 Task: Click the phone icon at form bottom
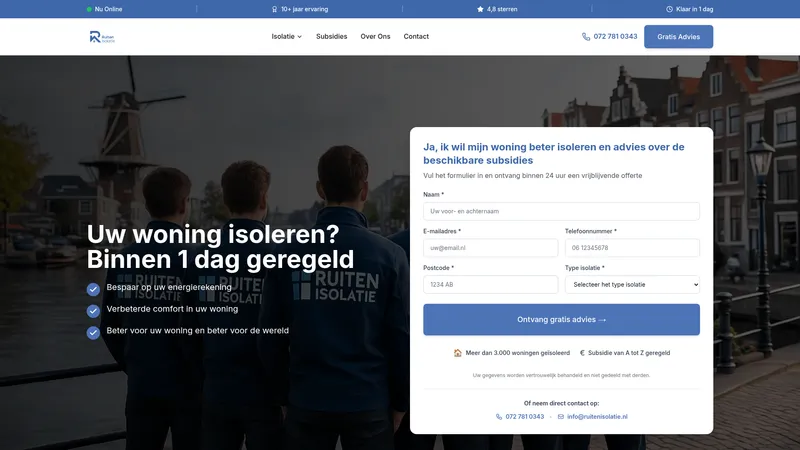[499, 417]
